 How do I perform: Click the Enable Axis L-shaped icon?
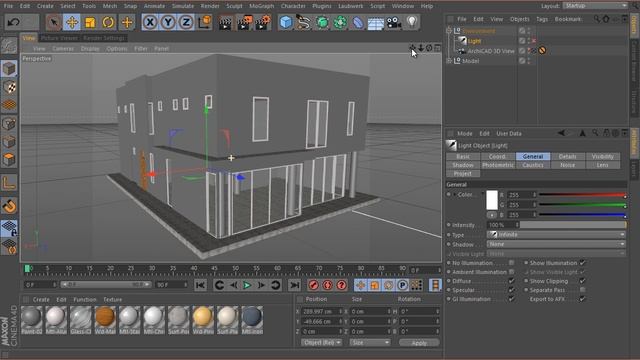coord(9,183)
